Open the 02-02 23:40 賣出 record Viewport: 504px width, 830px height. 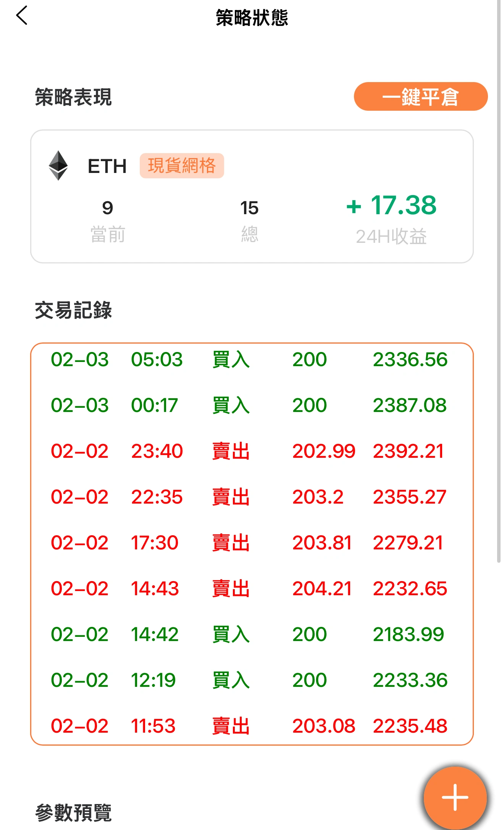click(x=249, y=451)
